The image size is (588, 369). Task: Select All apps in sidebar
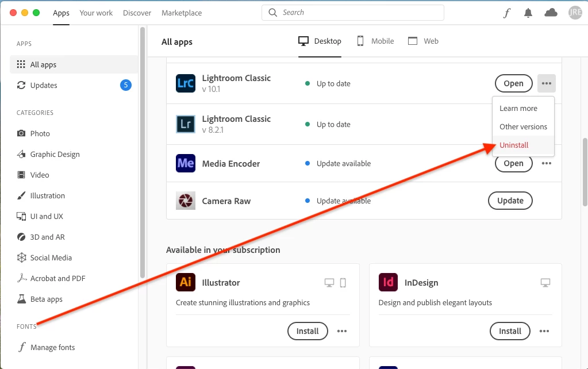(74, 64)
